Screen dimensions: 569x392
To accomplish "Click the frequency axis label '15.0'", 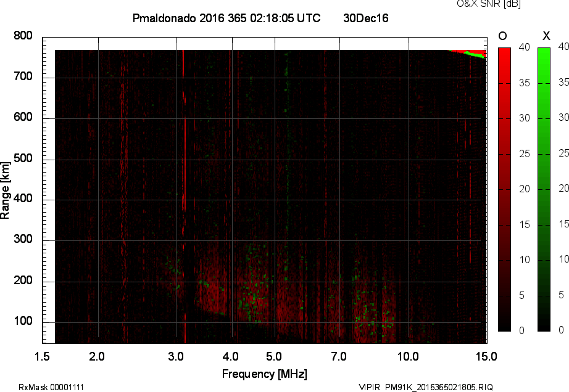I will click(x=486, y=356).
